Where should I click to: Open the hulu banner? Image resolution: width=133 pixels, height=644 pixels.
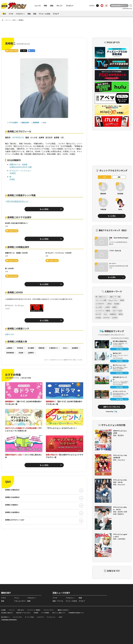[x=112, y=87]
